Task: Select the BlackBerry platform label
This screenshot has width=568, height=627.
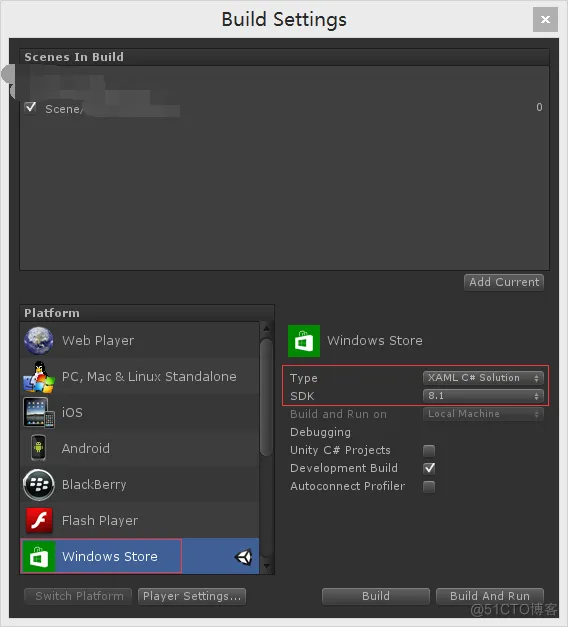Action: [x=94, y=485]
